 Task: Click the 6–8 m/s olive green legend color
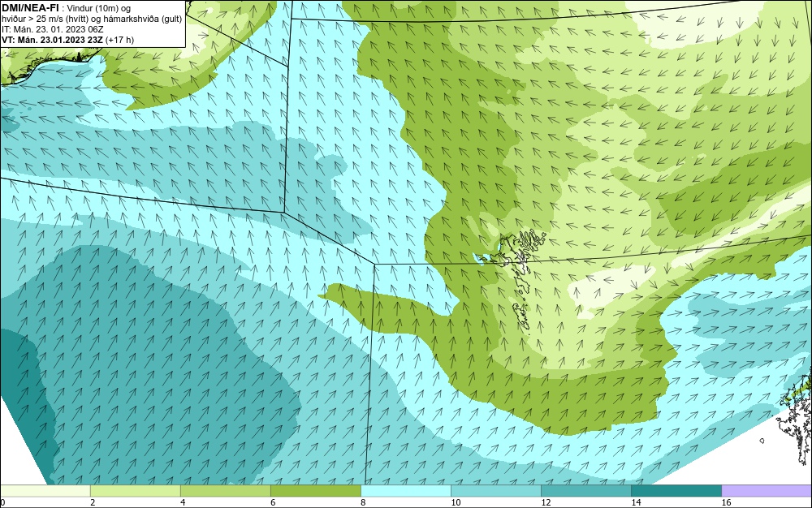tap(315, 491)
